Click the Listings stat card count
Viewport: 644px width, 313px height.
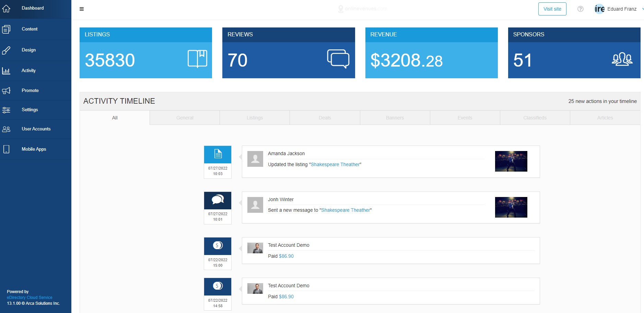[x=110, y=60]
